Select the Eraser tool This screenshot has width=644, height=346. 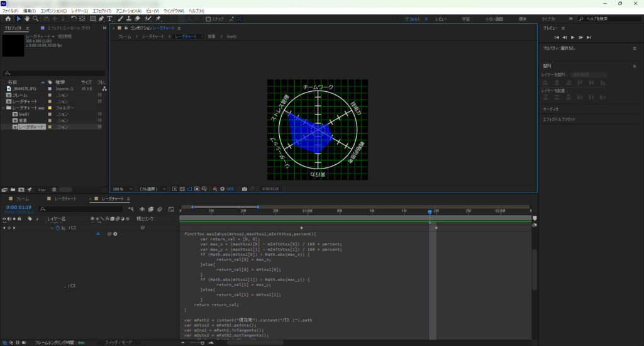pyautogui.click(x=137, y=19)
